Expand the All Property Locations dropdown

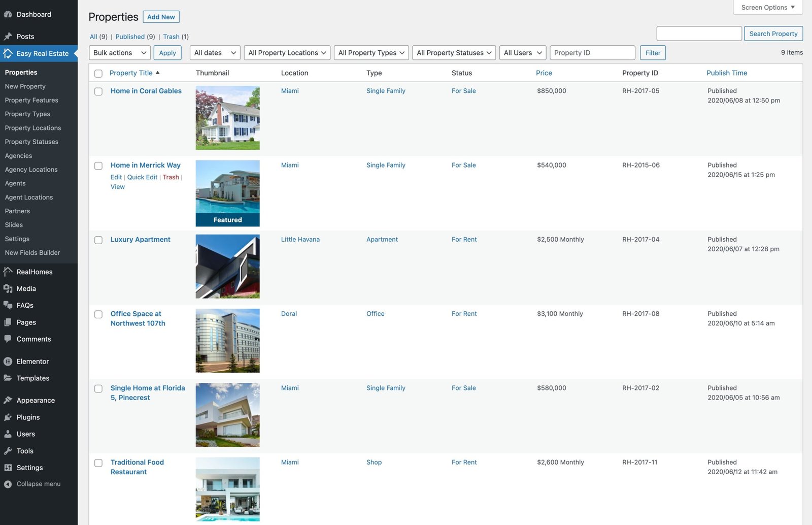pos(287,53)
